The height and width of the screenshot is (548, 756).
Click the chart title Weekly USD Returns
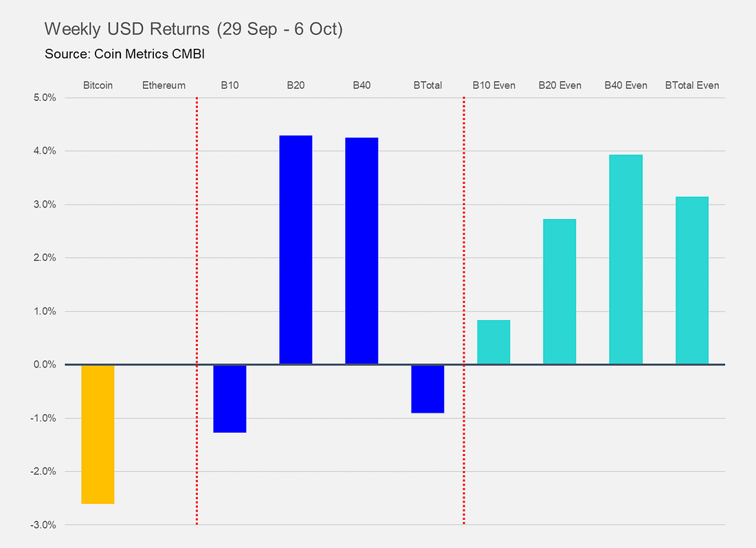point(193,30)
